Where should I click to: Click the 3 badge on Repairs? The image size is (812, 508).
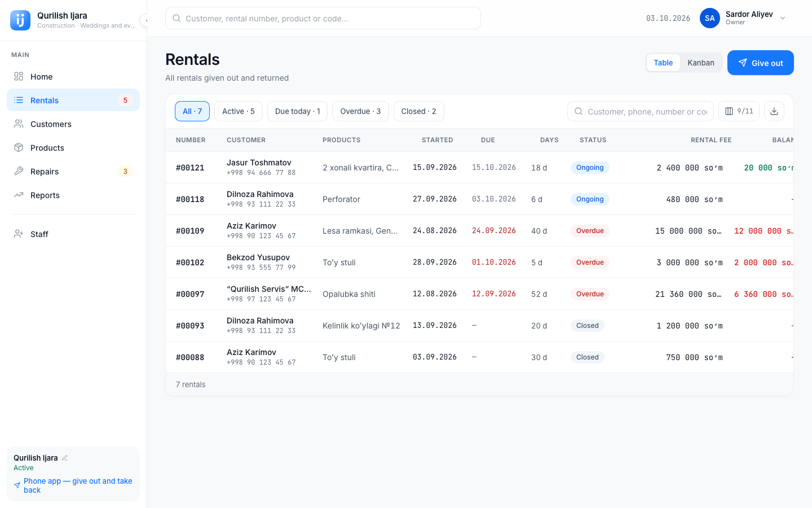(125, 172)
